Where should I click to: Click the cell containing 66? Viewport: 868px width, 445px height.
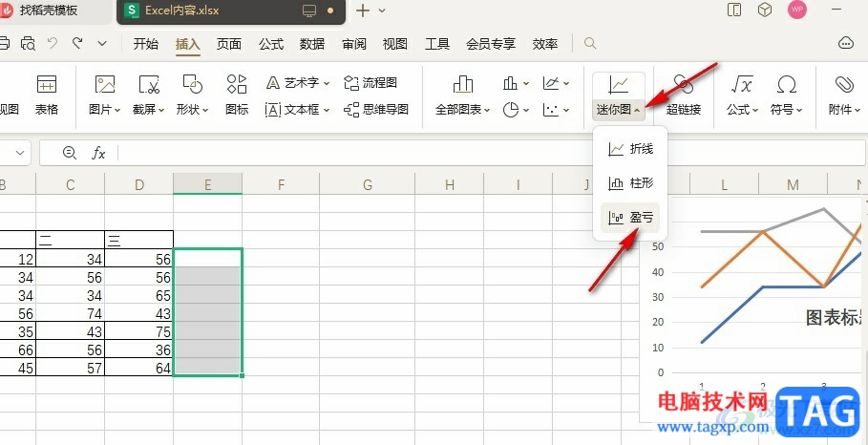click(x=18, y=350)
